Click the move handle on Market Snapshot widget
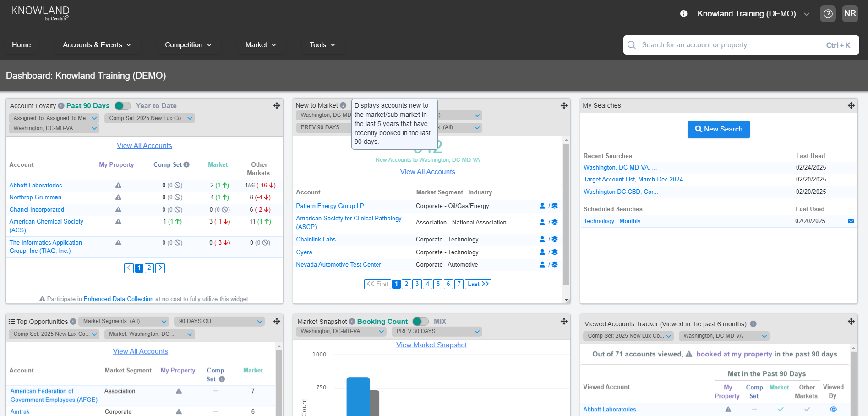868x416 pixels. (564, 322)
